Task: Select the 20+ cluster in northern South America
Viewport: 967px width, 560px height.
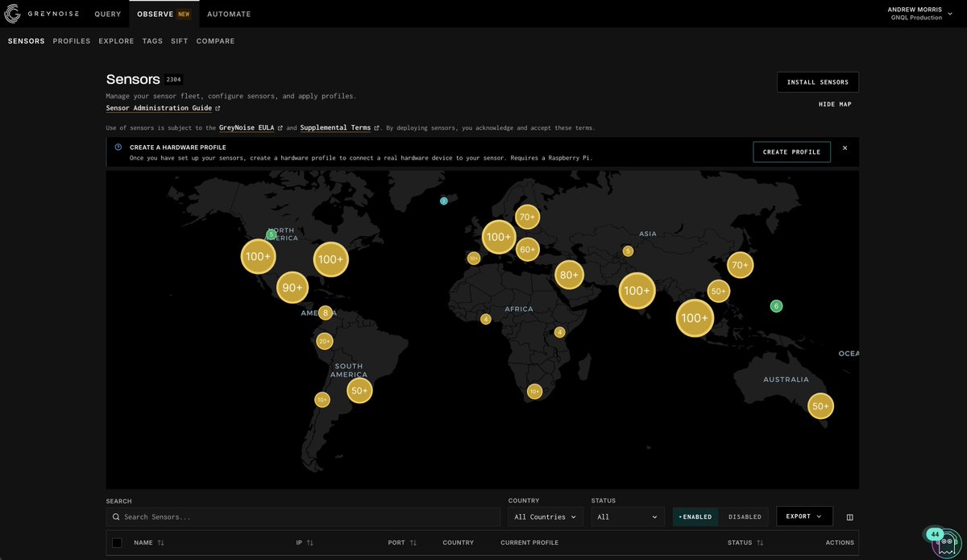Action: 324,341
